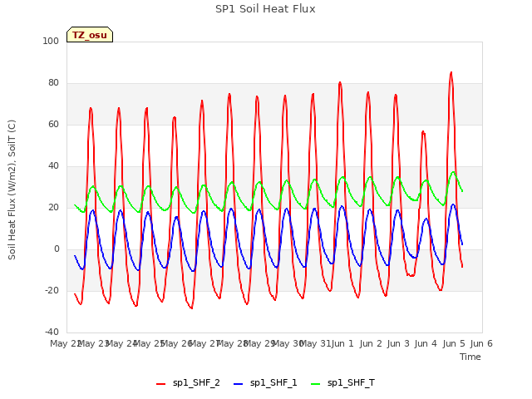The image size is (532, 399).
Task: Click the y-axis tick value 20
Action: [x=53, y=207]
